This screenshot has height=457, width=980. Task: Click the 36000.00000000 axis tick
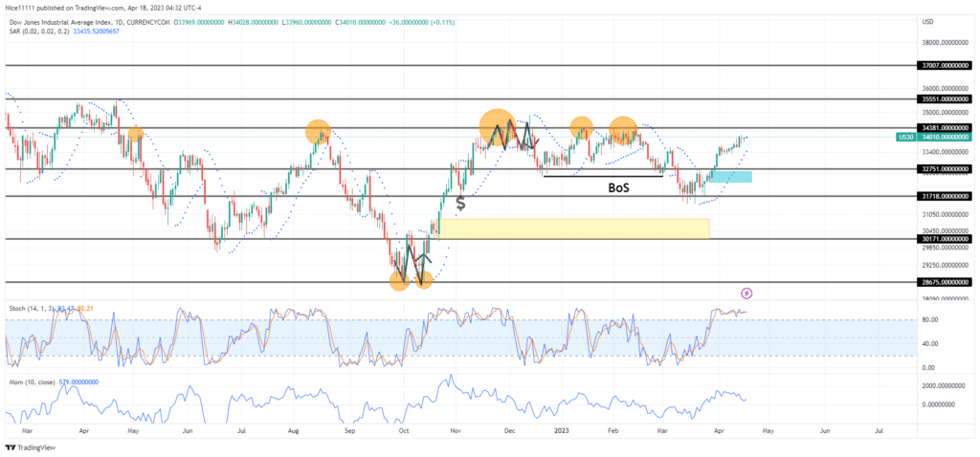947,89
